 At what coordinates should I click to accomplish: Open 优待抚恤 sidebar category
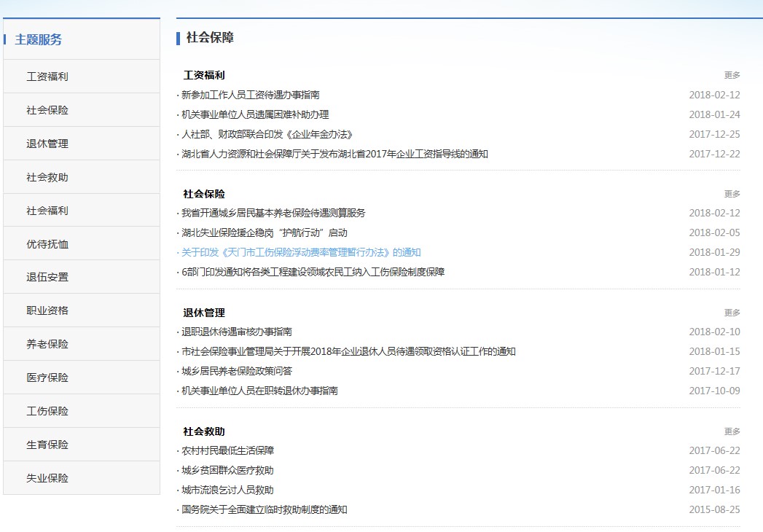(47, 244)
